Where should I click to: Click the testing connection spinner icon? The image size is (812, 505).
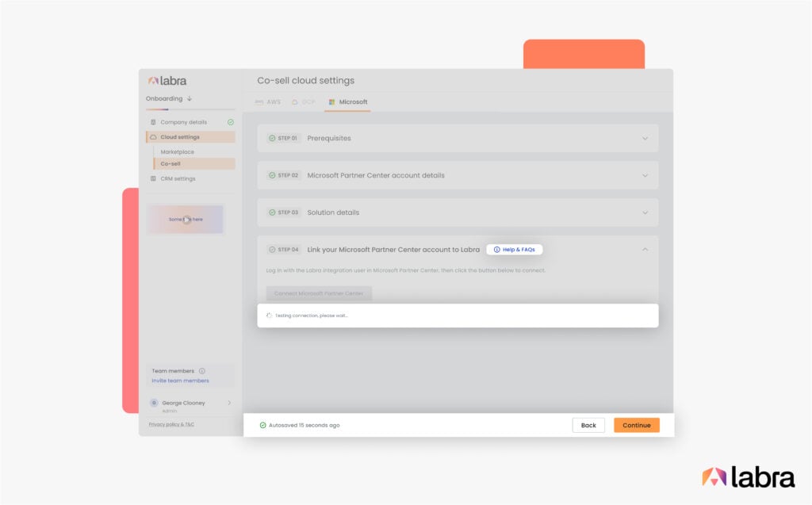[x=269, y=316]
